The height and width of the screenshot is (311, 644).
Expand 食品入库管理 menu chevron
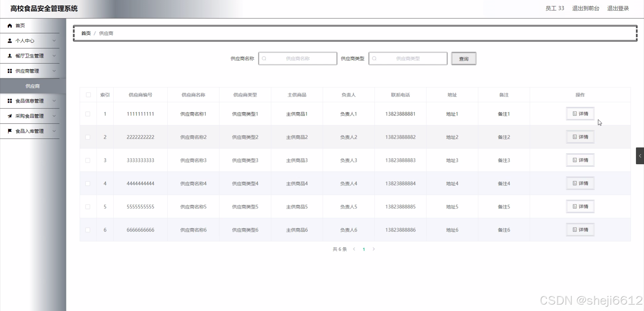[x=54, y=131]
